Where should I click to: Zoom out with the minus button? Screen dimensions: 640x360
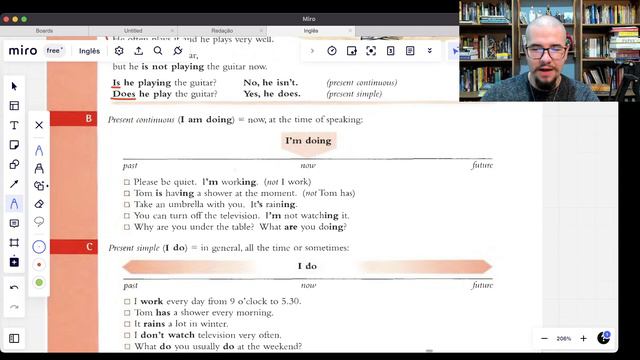[544, 338]
